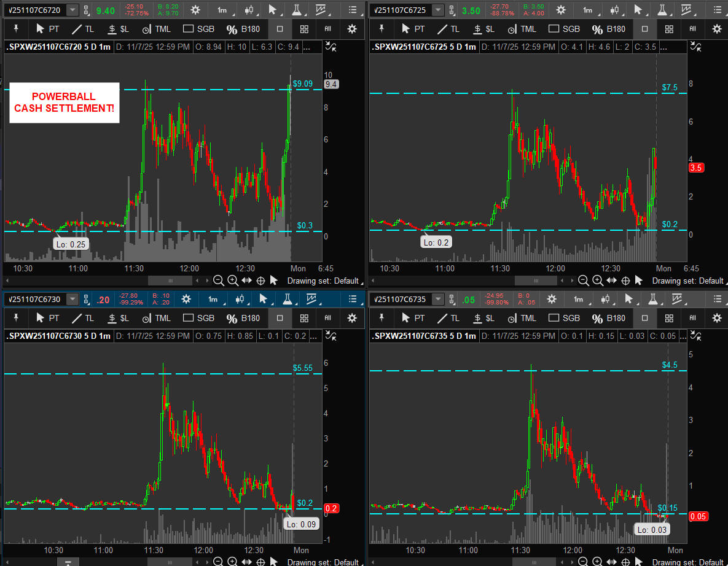This screenshot has width=728, height=566.
Task: Open the list menu icon in C6730 toolbar
Action: (x=352, y=299)
